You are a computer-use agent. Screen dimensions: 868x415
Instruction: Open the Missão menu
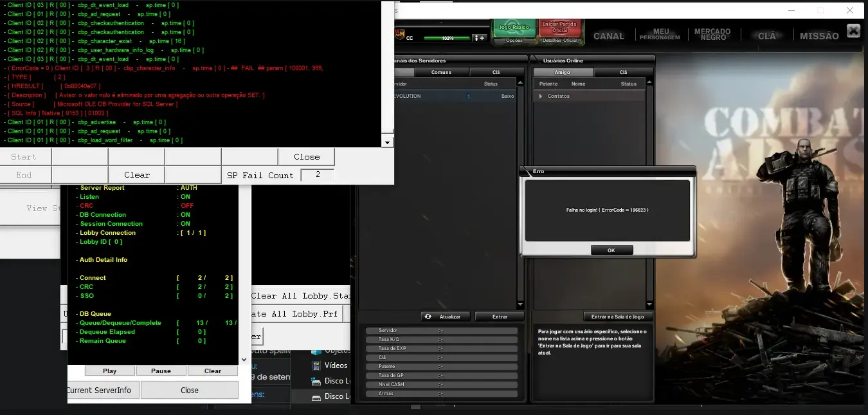(819, 36)
